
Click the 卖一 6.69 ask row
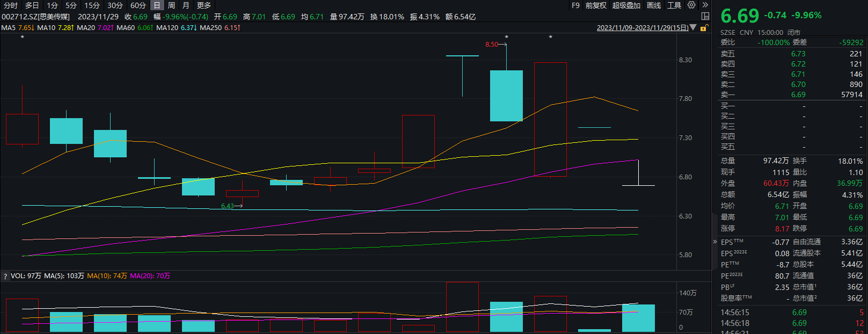[791, 95]
